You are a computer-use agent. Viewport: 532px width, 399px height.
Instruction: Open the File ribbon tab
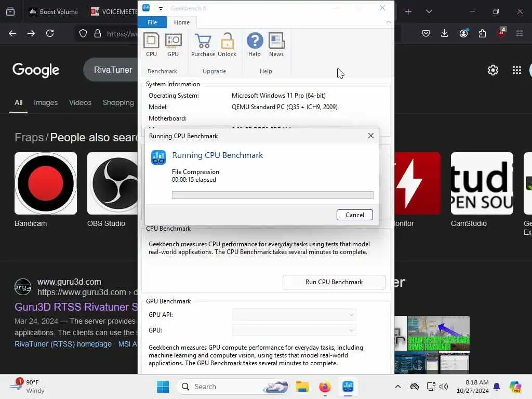152,22
